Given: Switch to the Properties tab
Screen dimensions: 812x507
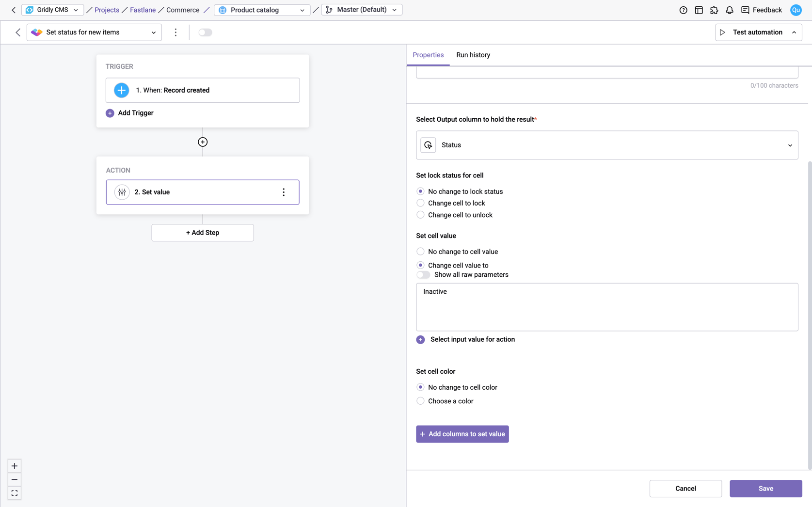Looking at the screenshot, I should pos(428,55).
